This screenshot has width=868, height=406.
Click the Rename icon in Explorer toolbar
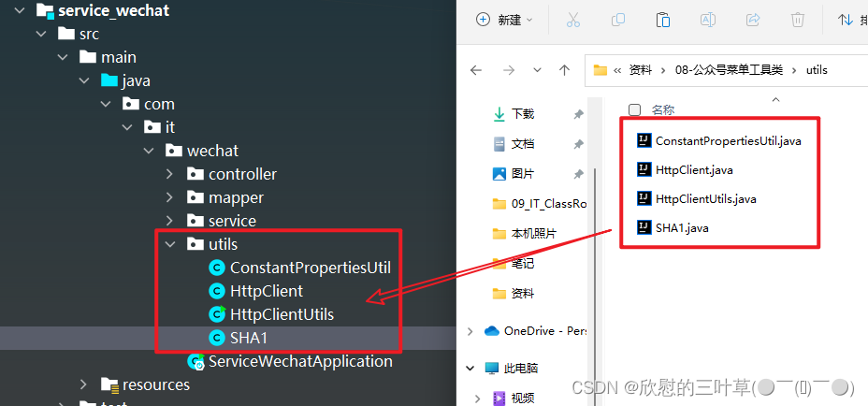tap(707, 20)
